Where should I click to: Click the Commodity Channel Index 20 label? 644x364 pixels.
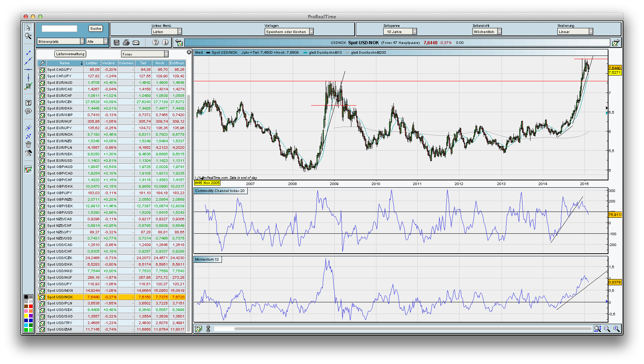(x=220, y=191)
